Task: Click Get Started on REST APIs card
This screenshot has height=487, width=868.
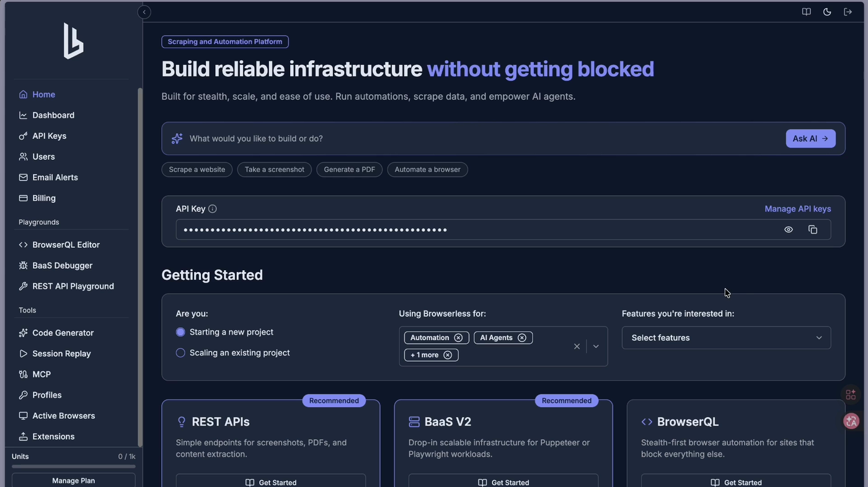Action: tap(271, 482)
